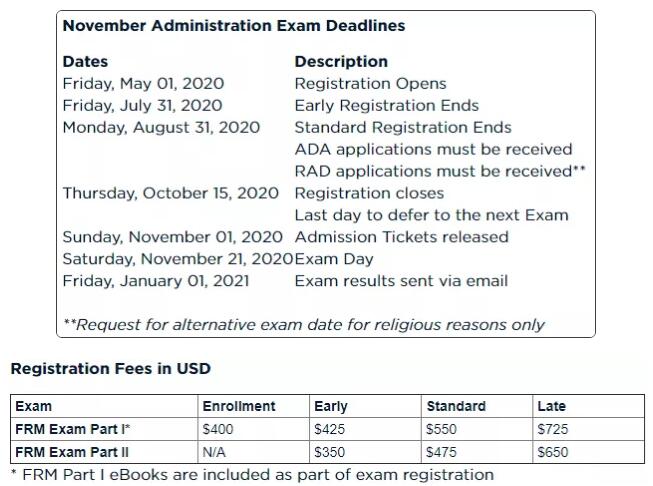Click the Friday, July 31, 2020 date
Image resolution: width=653 pixels, height=486 pixels.
coord(142,106)
